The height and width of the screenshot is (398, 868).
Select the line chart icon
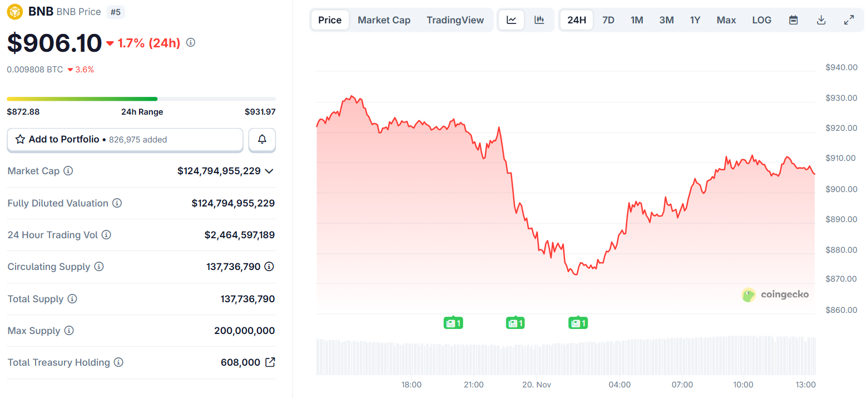click(x=511, y=19)
